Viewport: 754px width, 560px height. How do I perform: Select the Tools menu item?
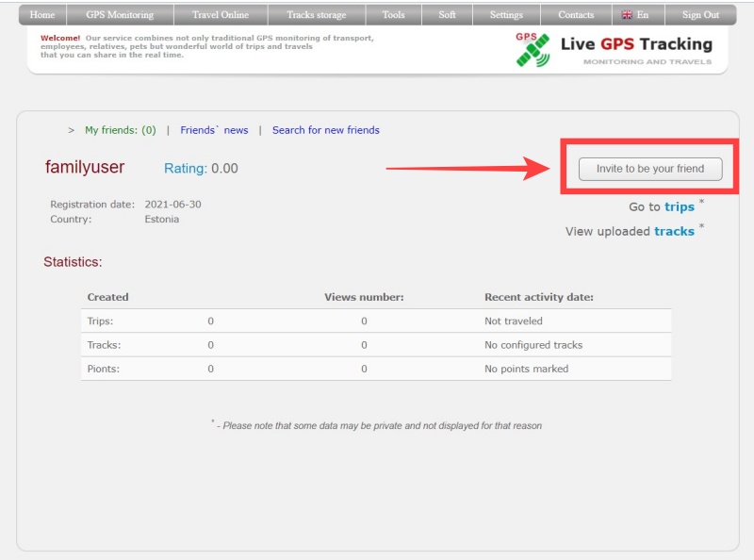coord(393,15)
